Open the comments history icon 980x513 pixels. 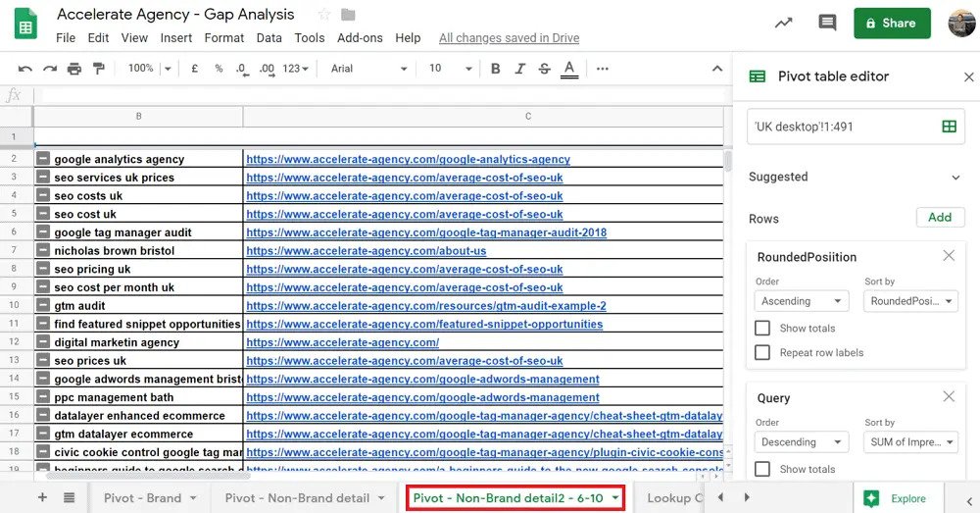[x=827, y=24]
